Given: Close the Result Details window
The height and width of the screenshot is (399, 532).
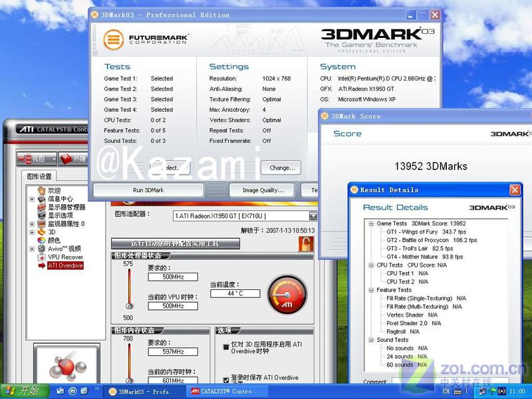Looking at the screenshot, I should [515, 190].
